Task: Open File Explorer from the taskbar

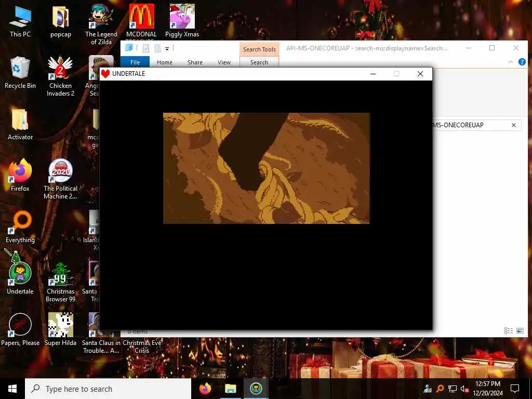Action: [230, 389]
